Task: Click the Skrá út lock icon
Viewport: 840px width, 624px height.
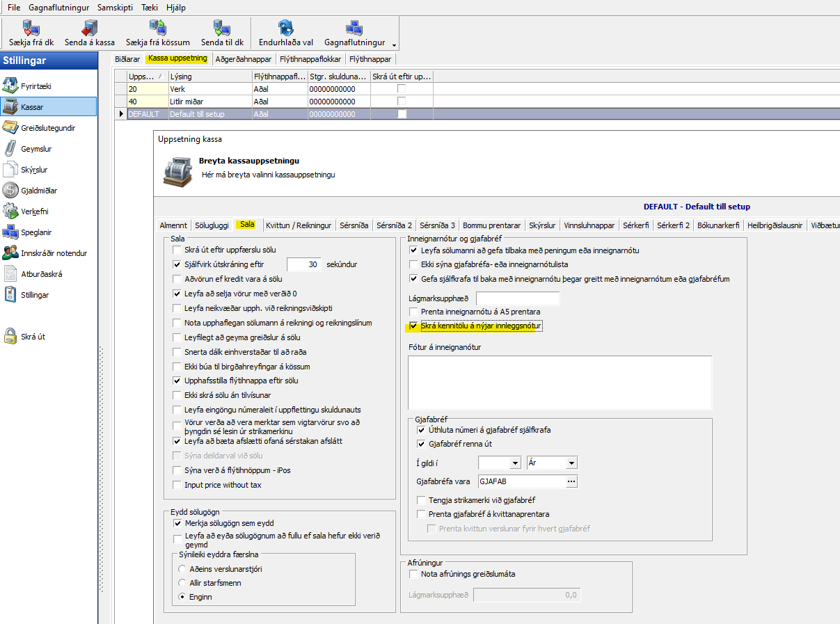Action: pyautogui.click(x=10, y=337)
